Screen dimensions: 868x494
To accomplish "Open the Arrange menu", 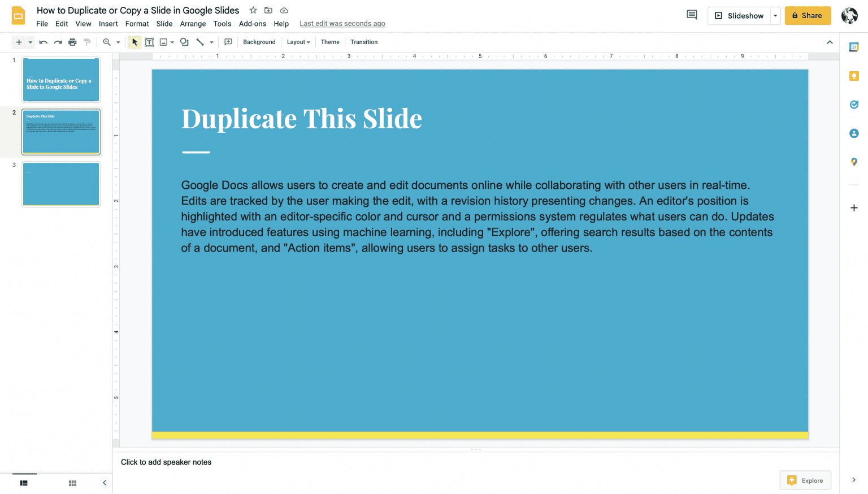I will tap(193, 24).
